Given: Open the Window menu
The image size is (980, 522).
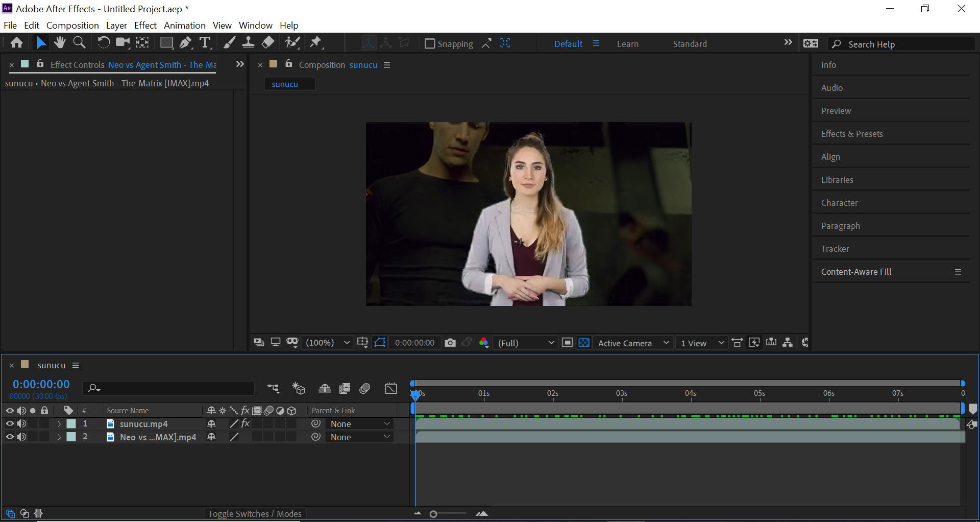Looking at the screenshot, I should [x=256, y=25].
